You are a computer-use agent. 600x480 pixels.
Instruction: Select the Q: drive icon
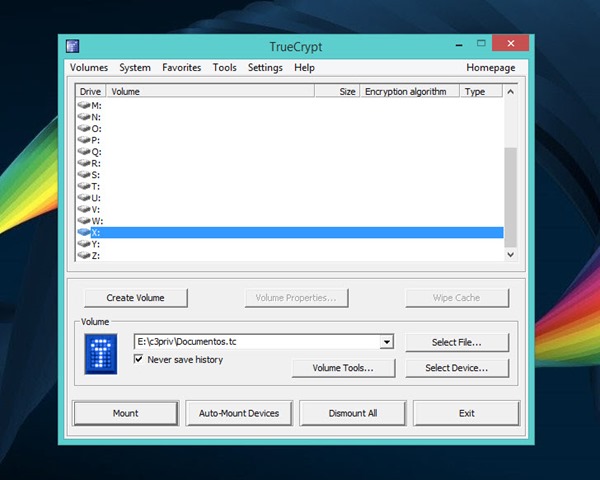coord(84,151)
